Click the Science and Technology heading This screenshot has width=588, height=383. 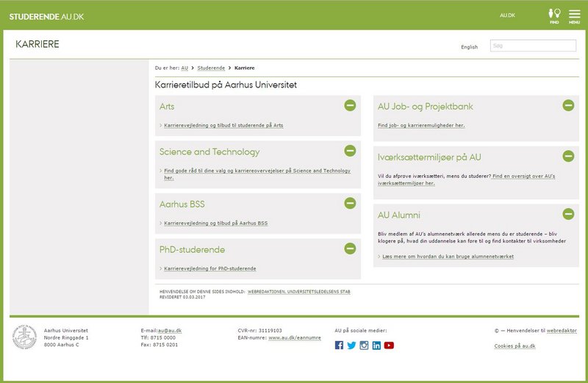point(209,152)
